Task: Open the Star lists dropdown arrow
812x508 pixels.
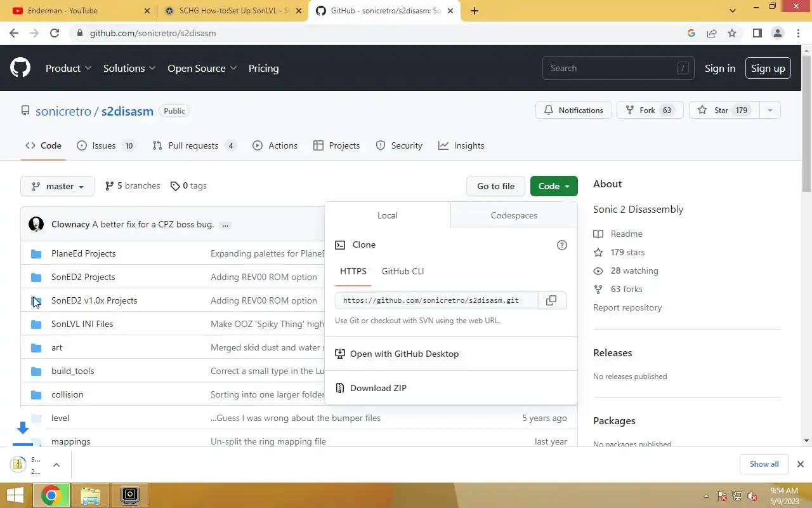Action: click(x=769, y=110)
